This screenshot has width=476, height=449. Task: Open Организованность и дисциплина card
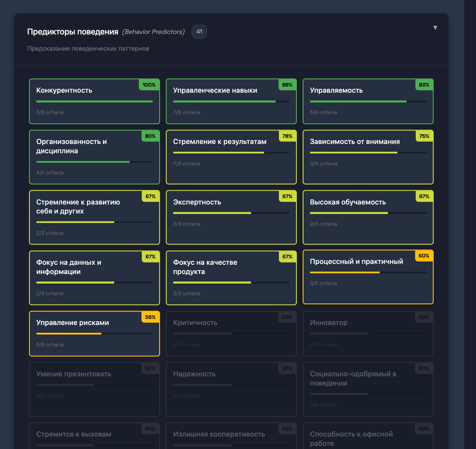pos(94,157)
